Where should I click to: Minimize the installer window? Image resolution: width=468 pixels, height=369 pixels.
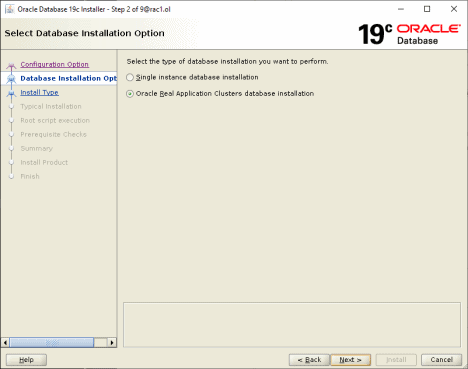[401, 9]
